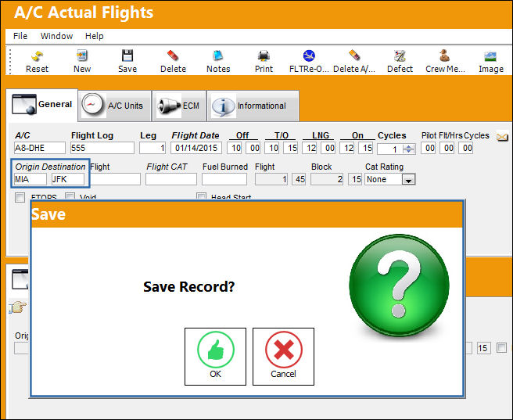Confirm saving with the OK button

click(215, 357)
